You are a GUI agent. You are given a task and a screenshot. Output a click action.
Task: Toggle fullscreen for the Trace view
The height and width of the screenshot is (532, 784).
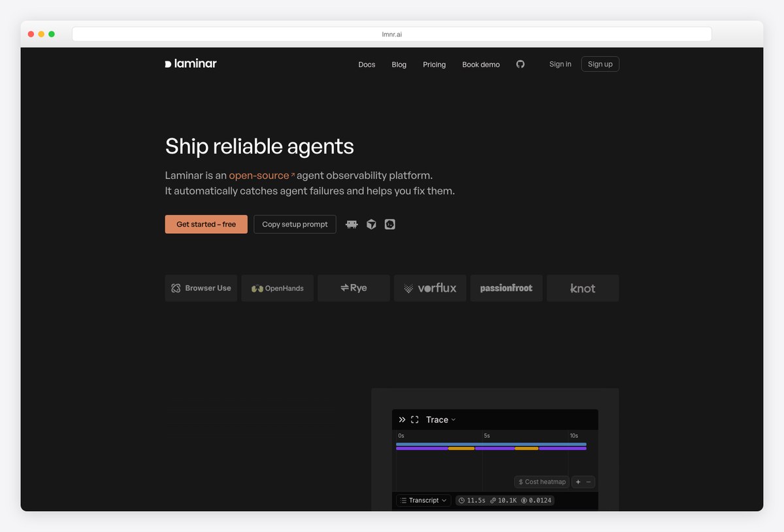tap(414, 420)
